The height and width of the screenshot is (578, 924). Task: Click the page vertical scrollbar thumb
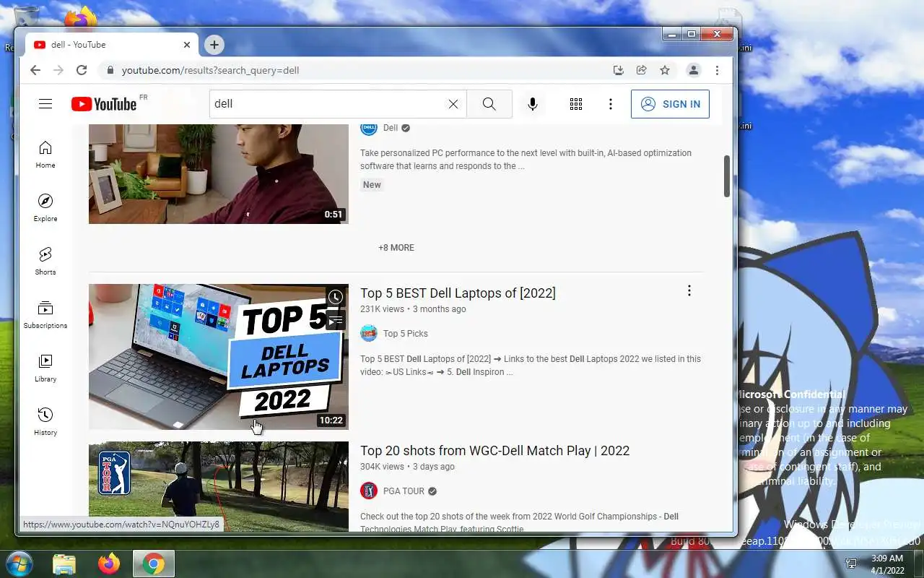[x=727, y=176]
